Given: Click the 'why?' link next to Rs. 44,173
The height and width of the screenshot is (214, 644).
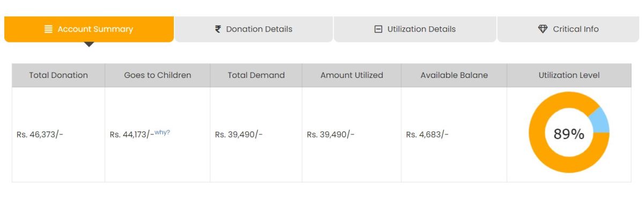Looking at the screenshot, I should [162, 132].
